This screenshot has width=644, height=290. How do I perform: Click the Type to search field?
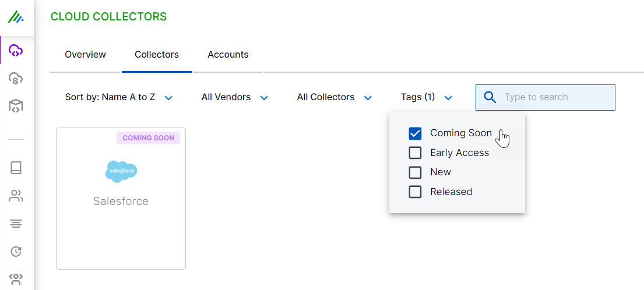554,97
